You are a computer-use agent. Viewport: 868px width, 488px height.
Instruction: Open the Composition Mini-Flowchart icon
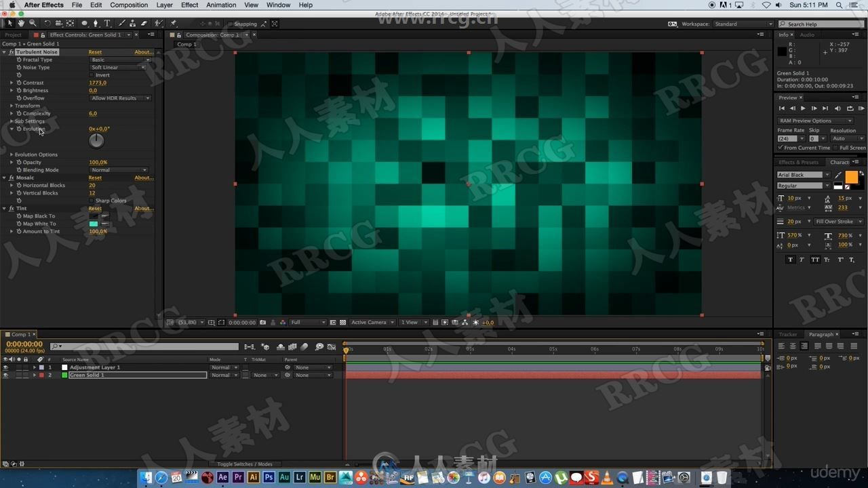click(x=250, y=347)
